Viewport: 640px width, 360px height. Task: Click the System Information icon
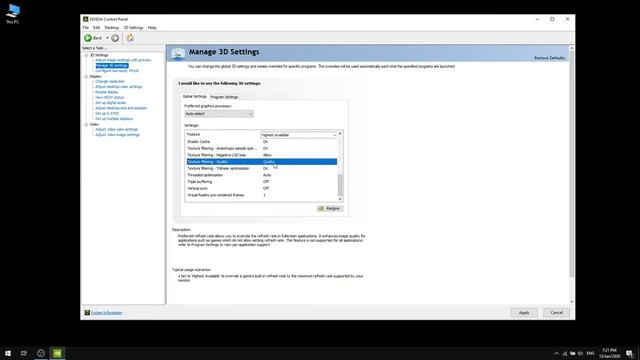pos(87,313)
